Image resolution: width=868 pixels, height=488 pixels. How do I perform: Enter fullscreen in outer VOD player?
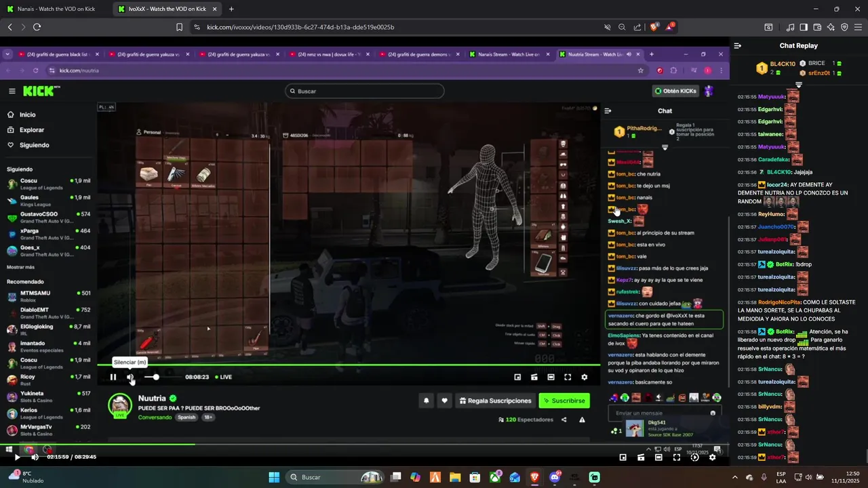click(x=677, y=457)
